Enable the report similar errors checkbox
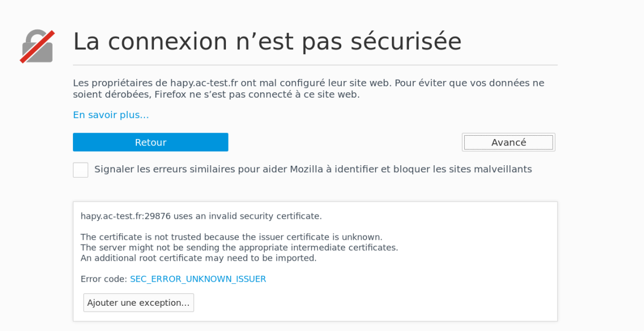Viewport: 644px width, 331px height. tap(80, 170)
